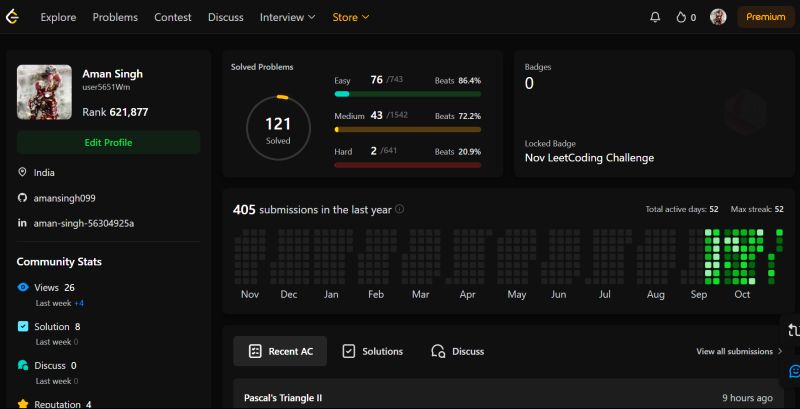Click the location pin icon beside India

click(22, 172)
